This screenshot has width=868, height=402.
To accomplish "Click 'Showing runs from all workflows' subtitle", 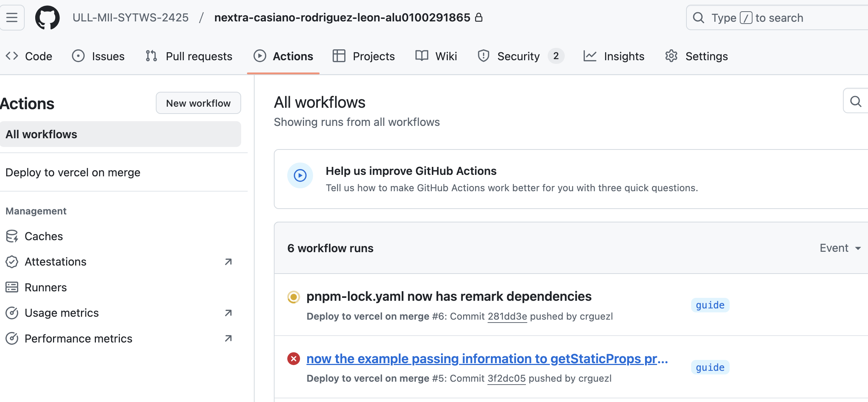I will click(x=357, y=122).
